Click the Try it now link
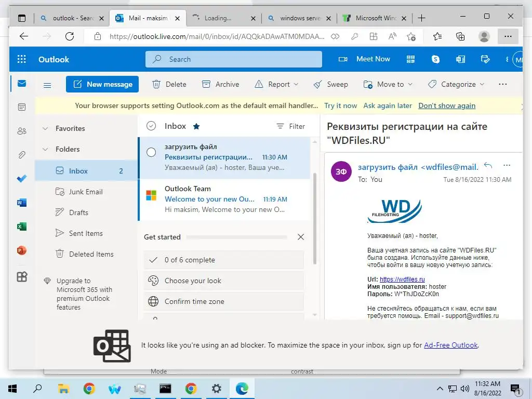 (341, 105)
